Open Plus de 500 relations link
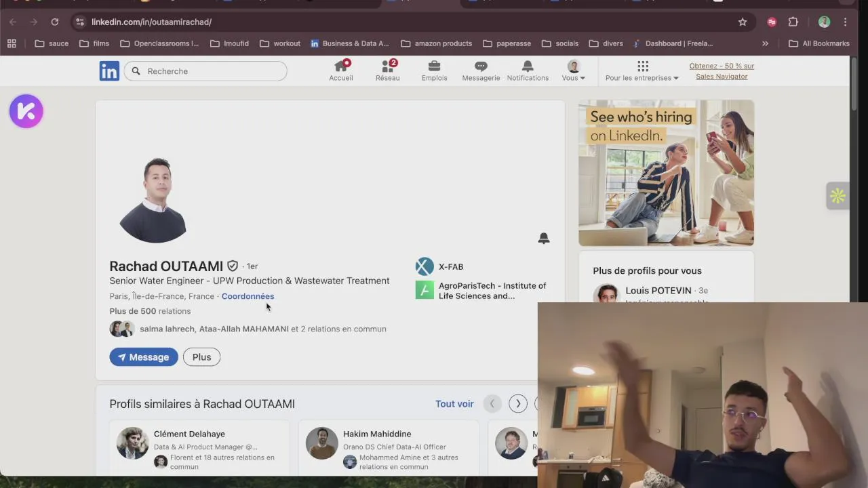This screenshot has height=488, width=868. (150, 311)
